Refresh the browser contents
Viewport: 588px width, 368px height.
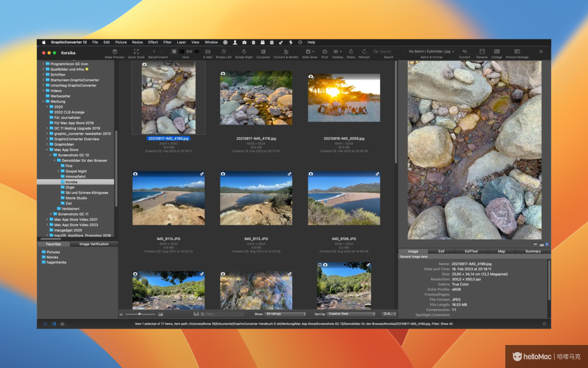tap(364, 52)
